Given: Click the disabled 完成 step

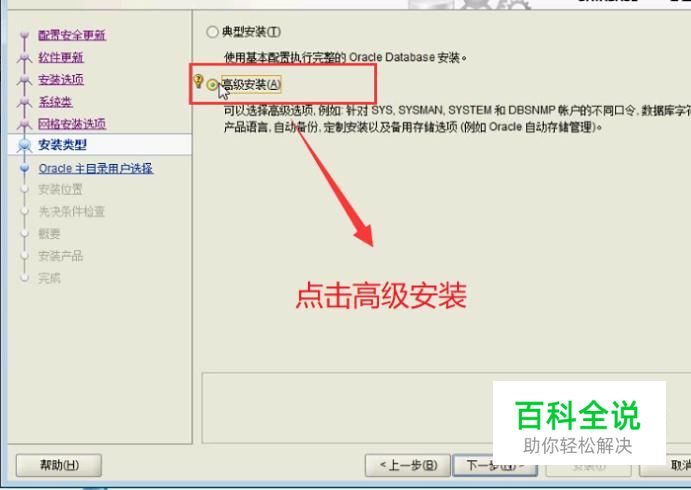Looking at the screenshot, I should click(49, 278).
